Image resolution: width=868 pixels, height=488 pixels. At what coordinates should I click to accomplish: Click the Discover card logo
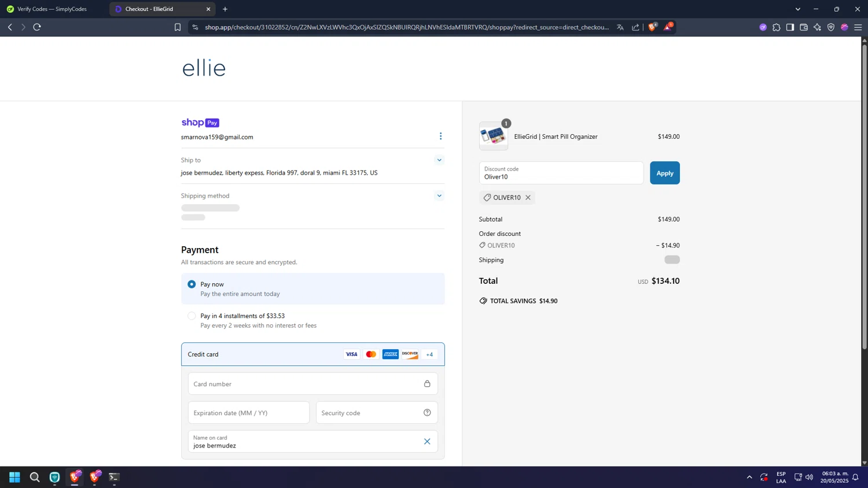[x=410, y=354]
